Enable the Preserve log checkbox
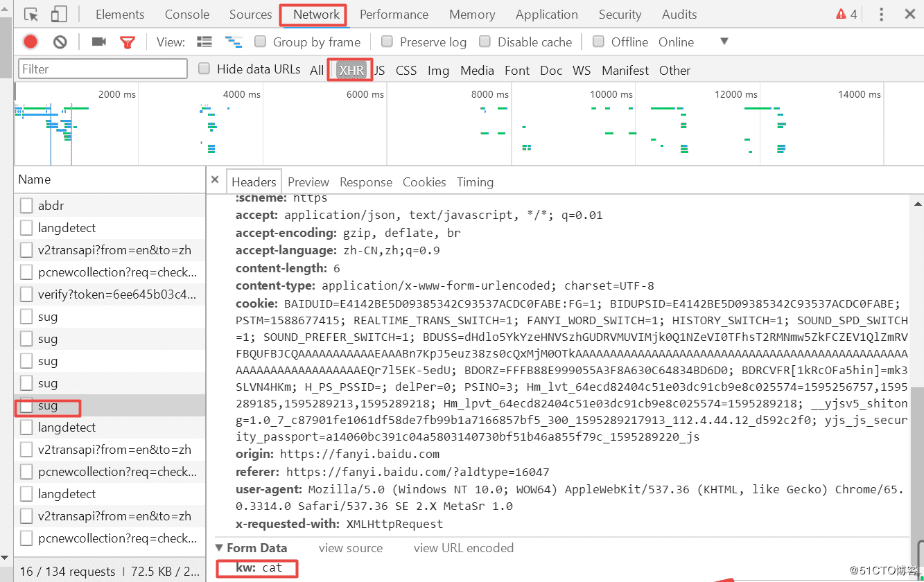The height and width of the screenshot is (582, 924). (387, 42)
